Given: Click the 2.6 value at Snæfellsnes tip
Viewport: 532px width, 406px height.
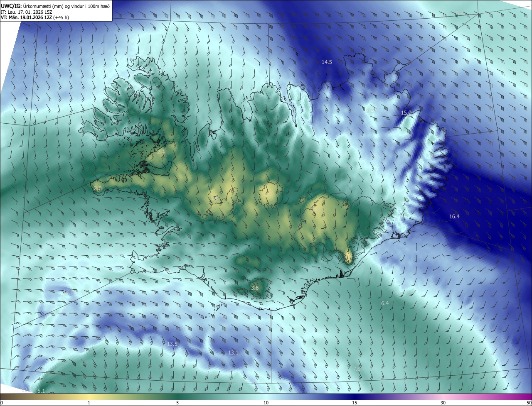Looking at the screenshot, I should 98,188.
